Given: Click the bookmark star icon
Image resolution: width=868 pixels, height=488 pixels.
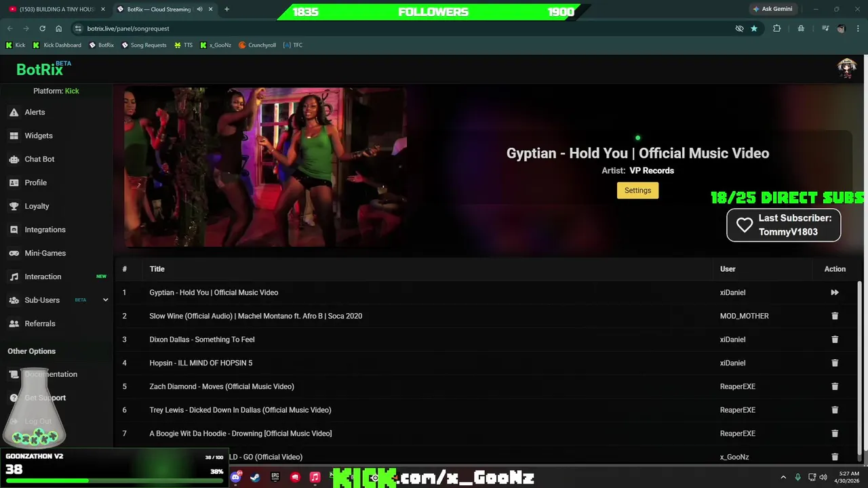Looking at the screenshot, I should (754, 28).
